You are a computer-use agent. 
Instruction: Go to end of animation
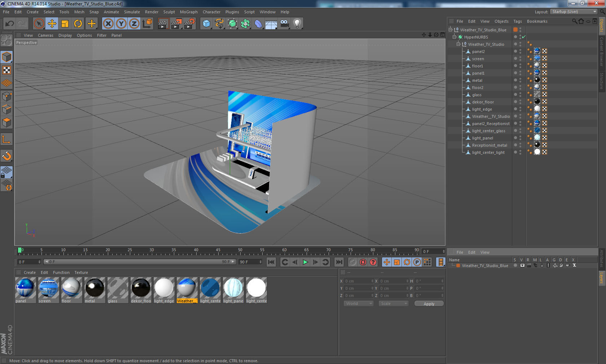339,262
